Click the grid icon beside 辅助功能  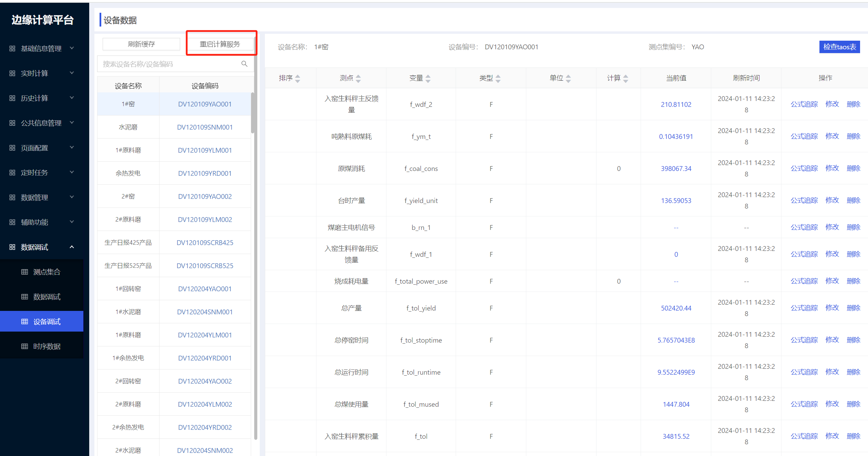coord(12,222)
